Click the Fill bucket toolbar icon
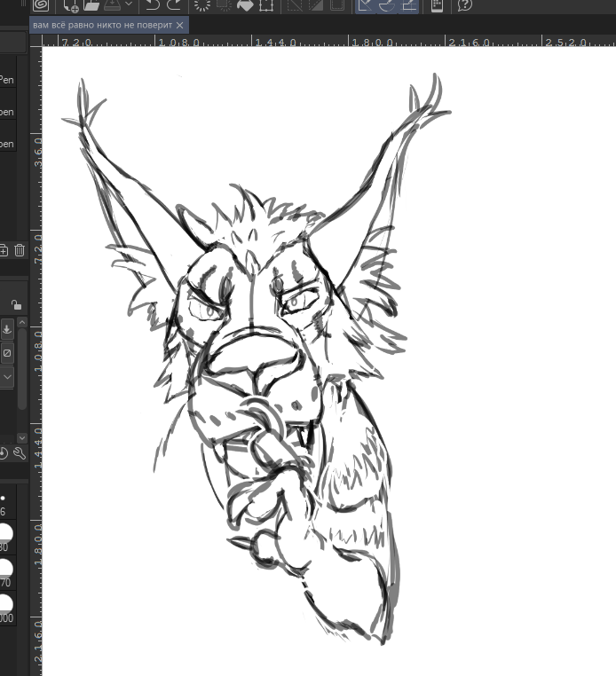 tap(244, 4)
